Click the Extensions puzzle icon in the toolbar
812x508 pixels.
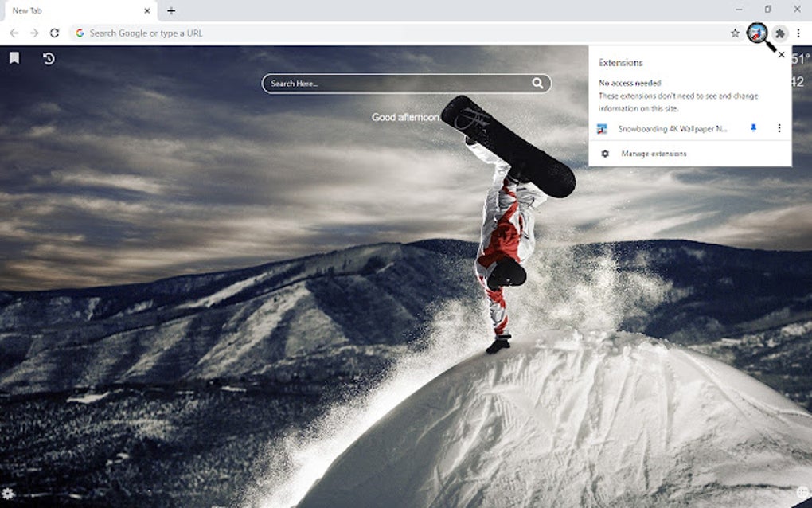point(780,33)
